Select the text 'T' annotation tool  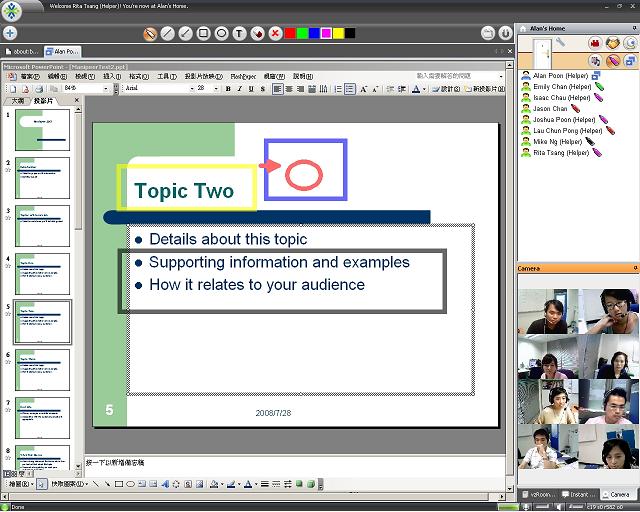point(240,33)
